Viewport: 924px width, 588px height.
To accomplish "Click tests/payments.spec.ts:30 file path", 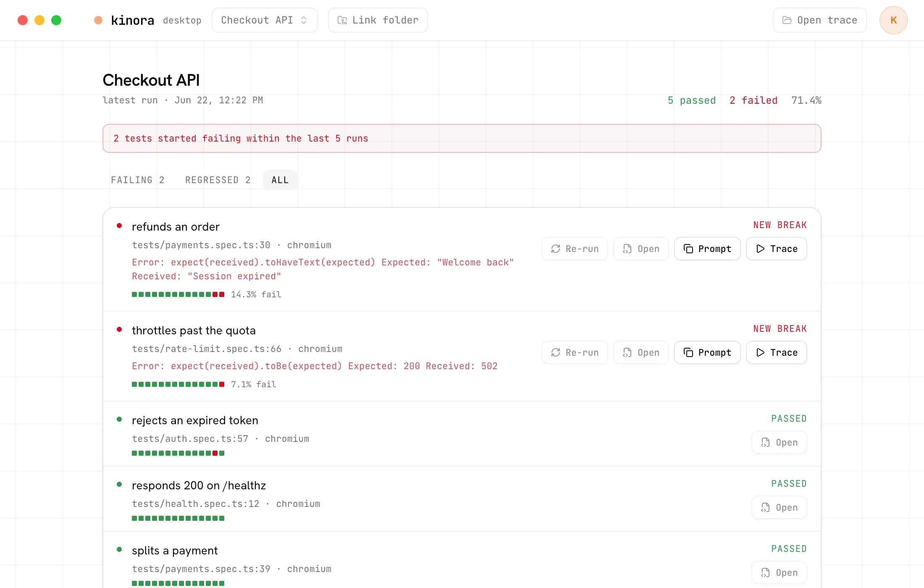I will click(201, 245).
